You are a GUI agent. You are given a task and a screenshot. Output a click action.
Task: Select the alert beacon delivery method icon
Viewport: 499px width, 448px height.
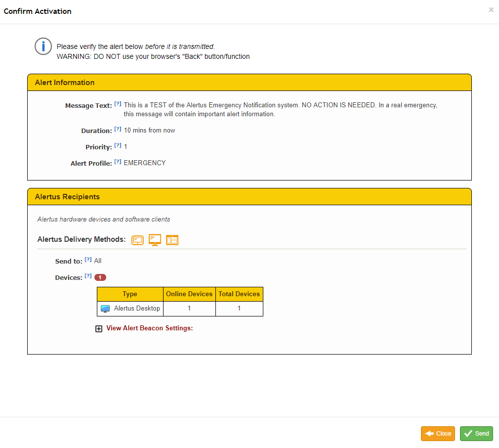[137, 240]
